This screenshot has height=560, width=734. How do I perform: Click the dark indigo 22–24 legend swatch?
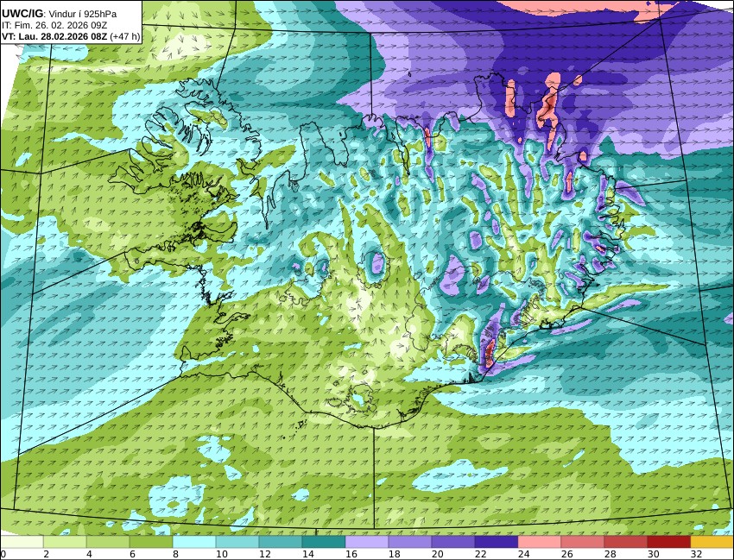[x=497, y=542]
